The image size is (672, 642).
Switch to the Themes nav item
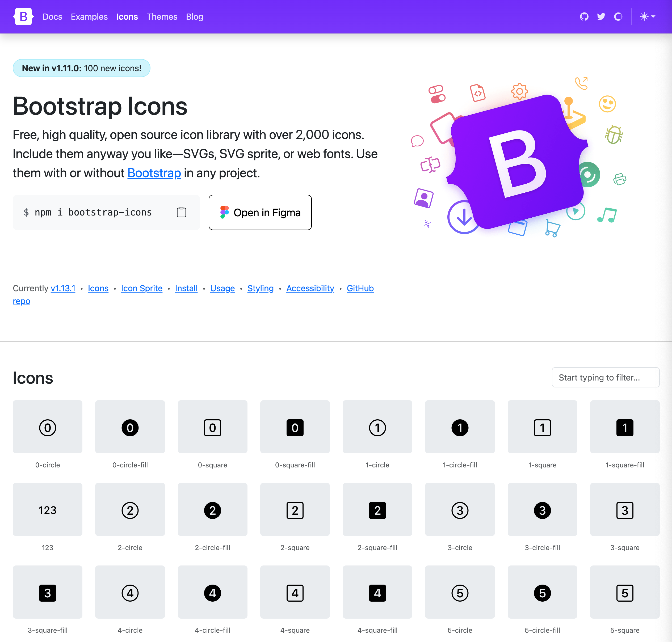pos(162,16)
